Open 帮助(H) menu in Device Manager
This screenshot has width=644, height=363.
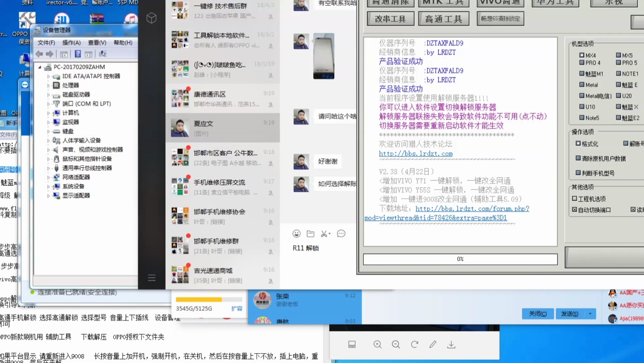[x=123, y=43]
